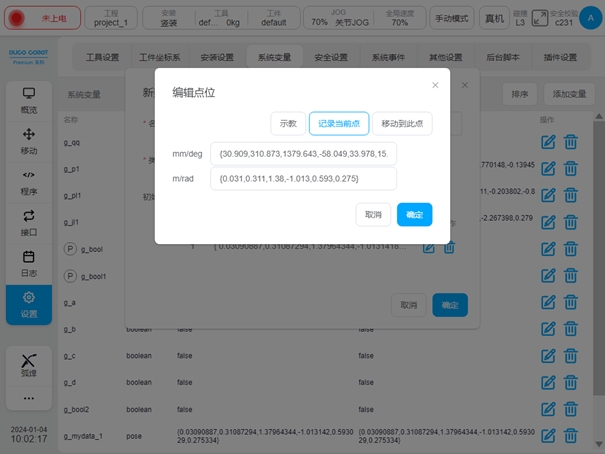
Task: Delete the g_mydata_1 variable with trash icon
Action: (571, 435)
